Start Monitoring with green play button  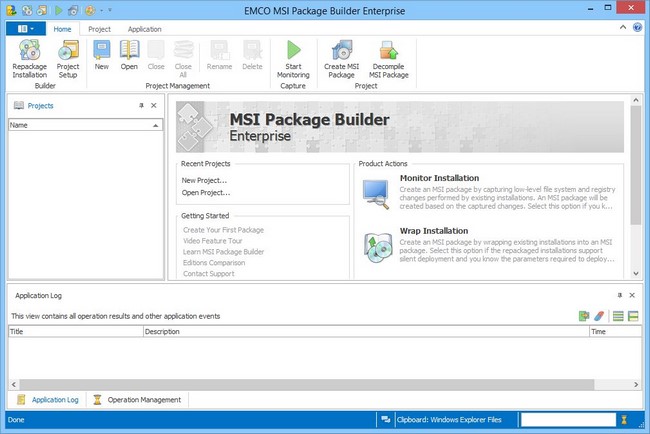click(293, 59)
